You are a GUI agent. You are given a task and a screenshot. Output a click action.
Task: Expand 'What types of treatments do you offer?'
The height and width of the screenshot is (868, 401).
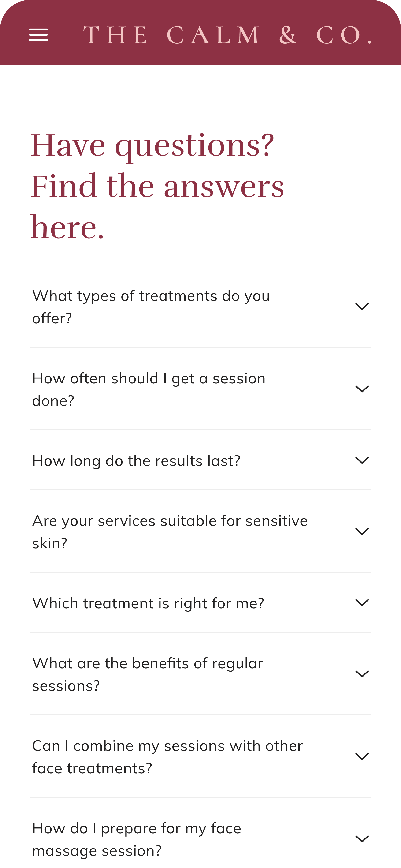point(151,307)
